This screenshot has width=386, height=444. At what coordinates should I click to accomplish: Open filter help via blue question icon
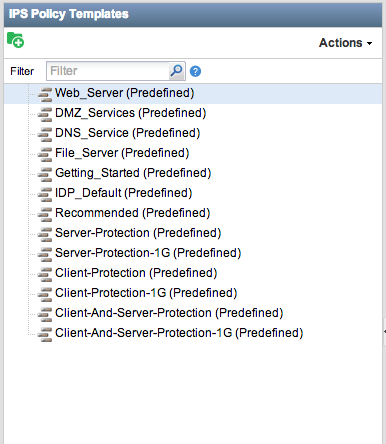(195, 71)
